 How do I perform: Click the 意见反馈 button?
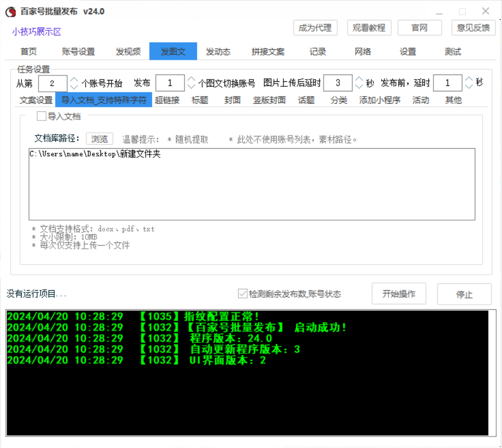[x=473, y=28]
